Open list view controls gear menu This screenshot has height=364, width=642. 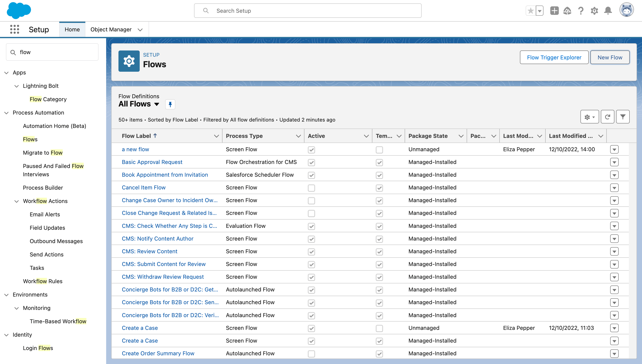pyautogui.click(x=590, y=117)
